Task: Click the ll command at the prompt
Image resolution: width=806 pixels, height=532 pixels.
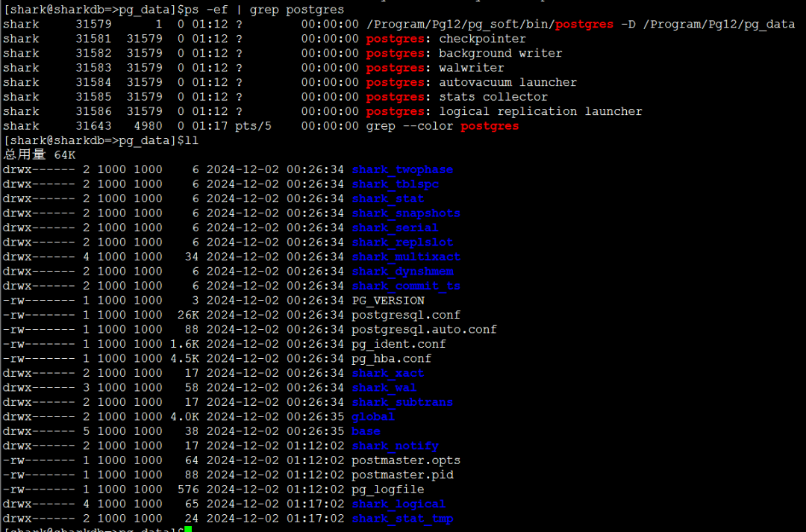Action: point(191,140)
